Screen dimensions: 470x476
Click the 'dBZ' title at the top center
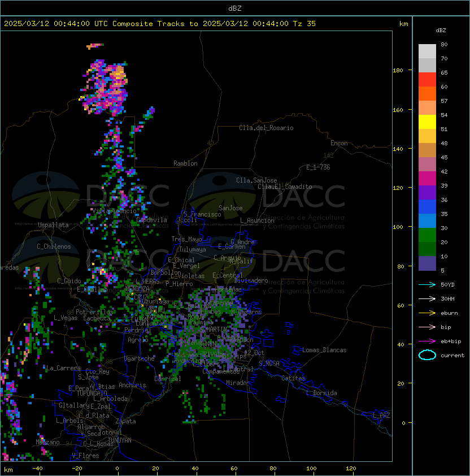pyautogui.click(x=235, y=8)
